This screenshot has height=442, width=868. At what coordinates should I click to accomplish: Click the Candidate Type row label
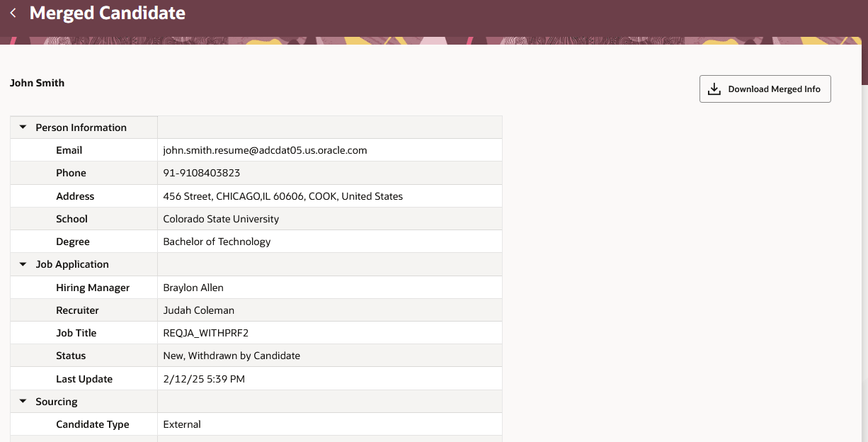coord(93,424)
